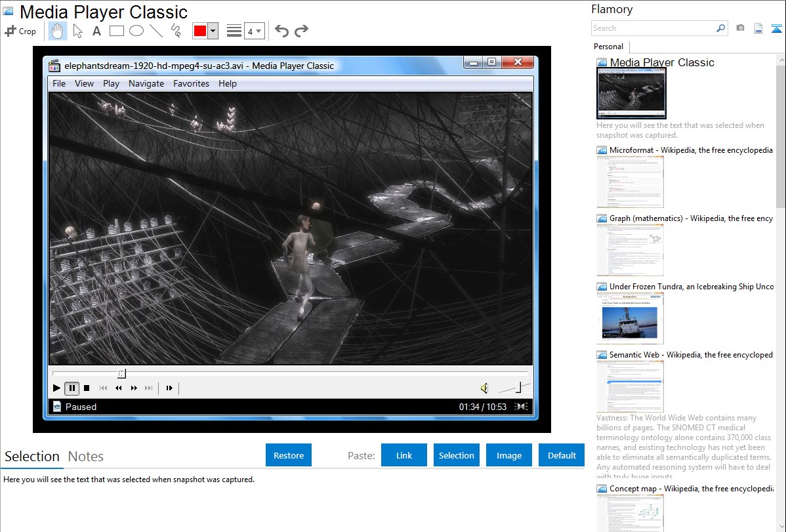Click the Paste Link button
786x532 pixels.
(404, 455)
